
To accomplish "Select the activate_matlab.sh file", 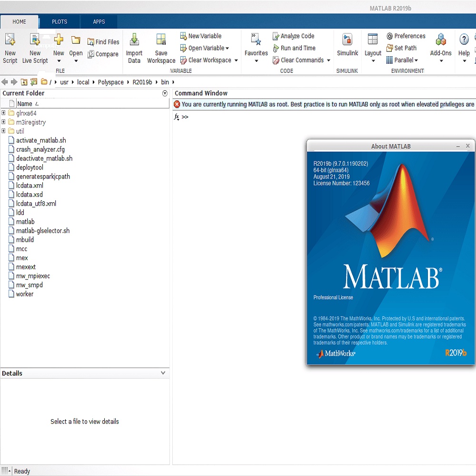I will point(41,140).
